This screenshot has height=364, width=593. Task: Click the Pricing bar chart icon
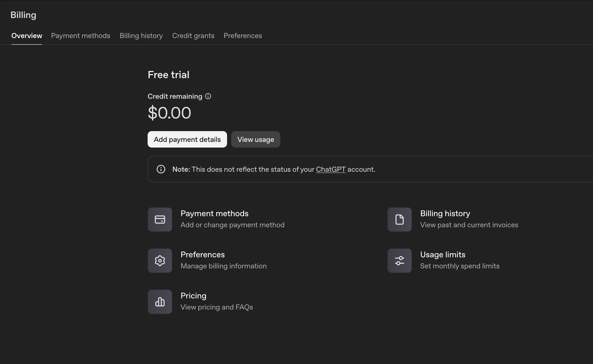(160, 302)
